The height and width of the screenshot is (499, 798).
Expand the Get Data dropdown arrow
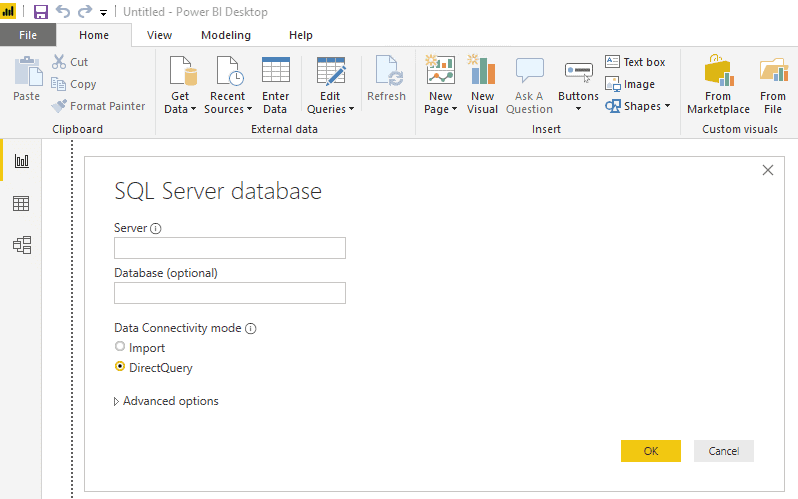tap(193, 109)
